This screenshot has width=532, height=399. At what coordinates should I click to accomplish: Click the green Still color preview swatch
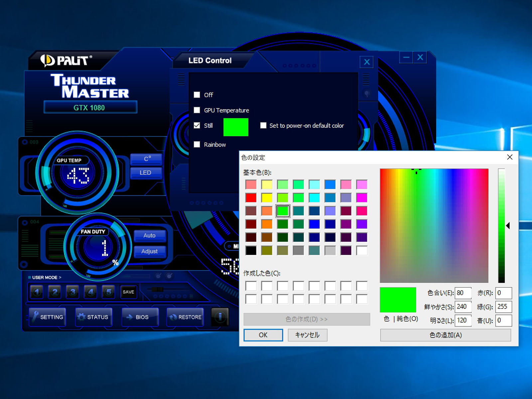(236, 127)
